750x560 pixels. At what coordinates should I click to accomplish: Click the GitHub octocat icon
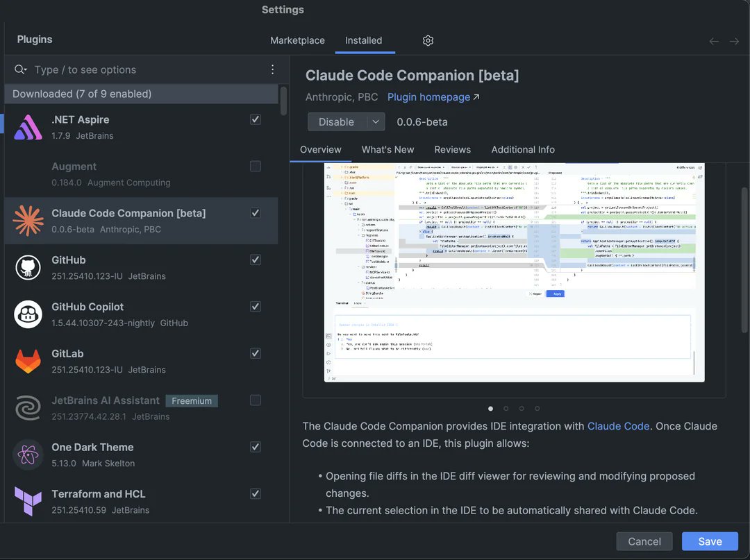28,268
